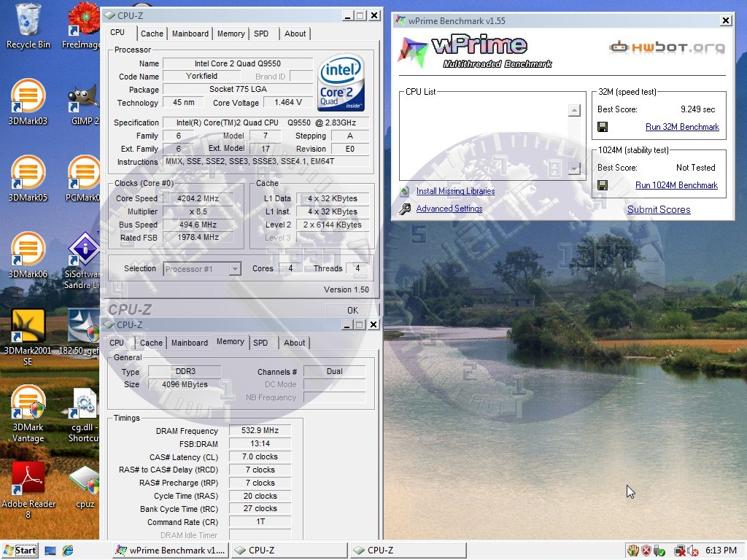Image resolution: width=747 pixels, height=560 pixels.
Task: Click the Show Desktop quick launch icon
Action: [50, 551]
